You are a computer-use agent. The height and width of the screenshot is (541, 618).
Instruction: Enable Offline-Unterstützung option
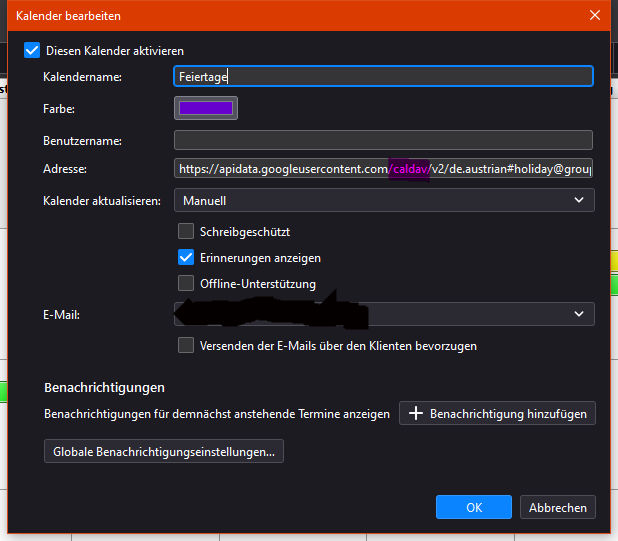pyautogui.click(x=186, y=284)
